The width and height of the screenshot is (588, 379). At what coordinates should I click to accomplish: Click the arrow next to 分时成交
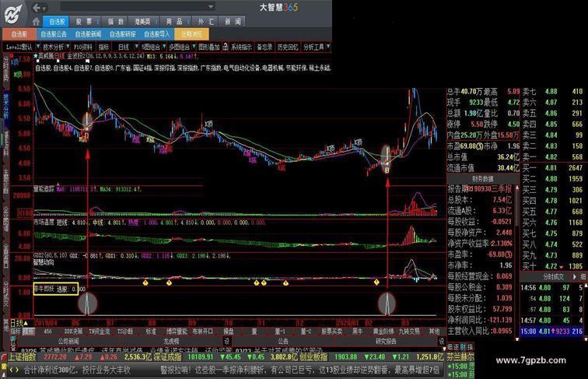click(575, 277)
